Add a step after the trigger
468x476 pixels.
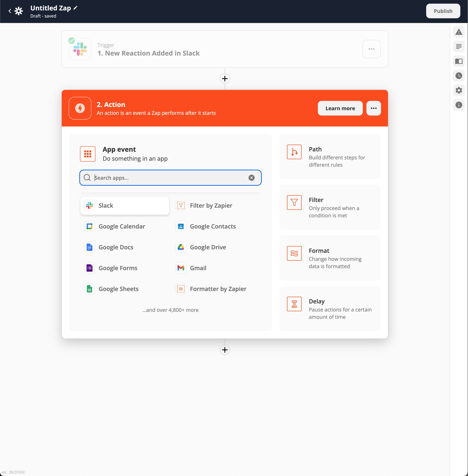pyautogui.click(x=225, y=79)
